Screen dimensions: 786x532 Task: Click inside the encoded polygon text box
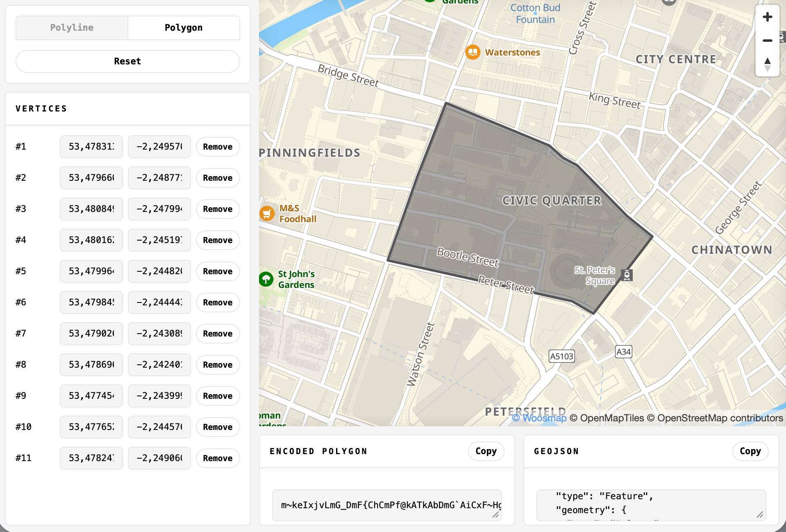tap(387, 505)
